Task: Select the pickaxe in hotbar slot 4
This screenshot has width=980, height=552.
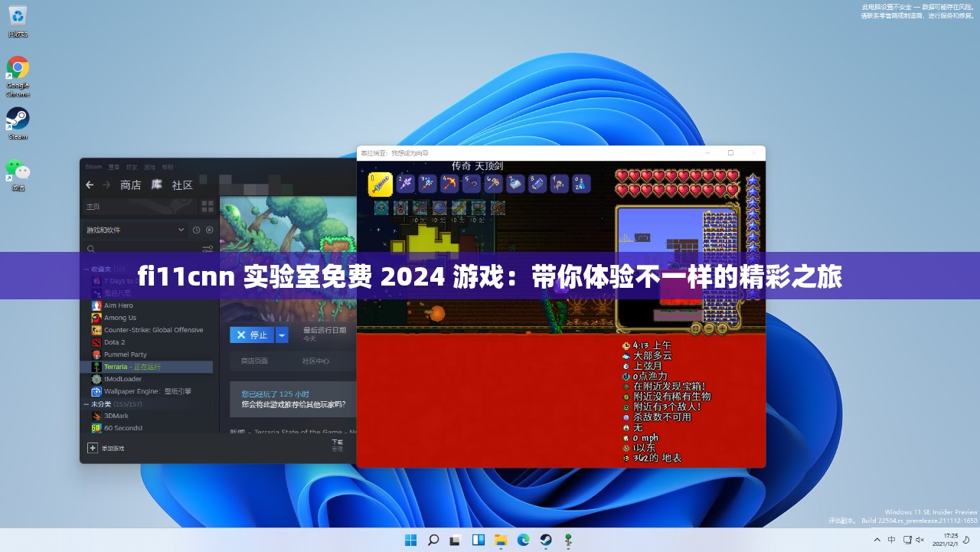Action: click(x=449, y=184)
